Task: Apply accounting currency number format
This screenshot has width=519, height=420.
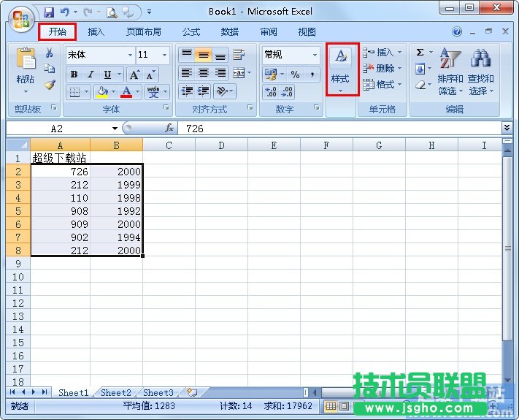Action: click(x=271, y=75)
